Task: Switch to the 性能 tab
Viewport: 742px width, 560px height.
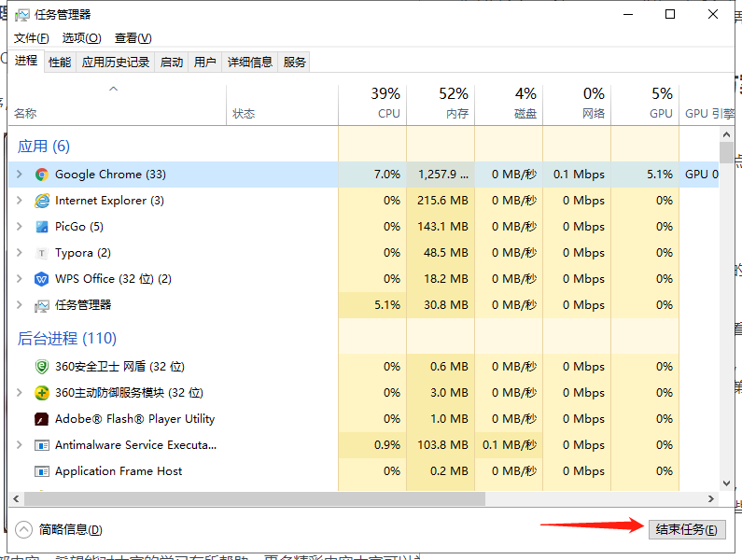Action: click(x=60, y=62)
